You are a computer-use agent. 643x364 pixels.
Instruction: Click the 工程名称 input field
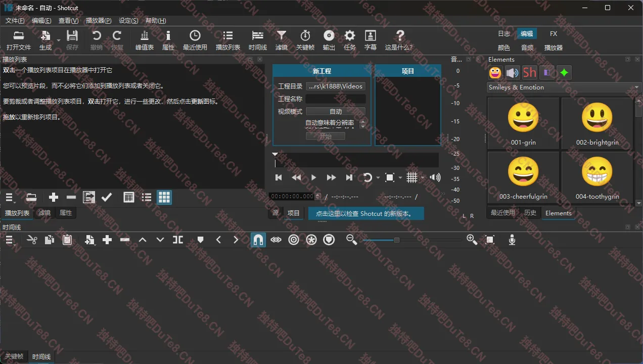click(336, 99)
